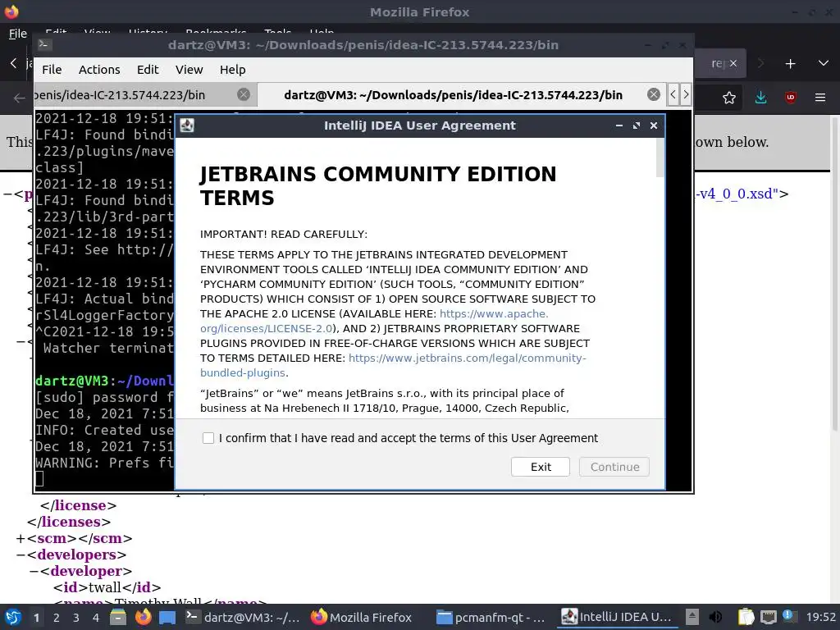Viewport: 840px width, 630px height.
Task: Click the show desktop panel icon
Action: [167, 618]
